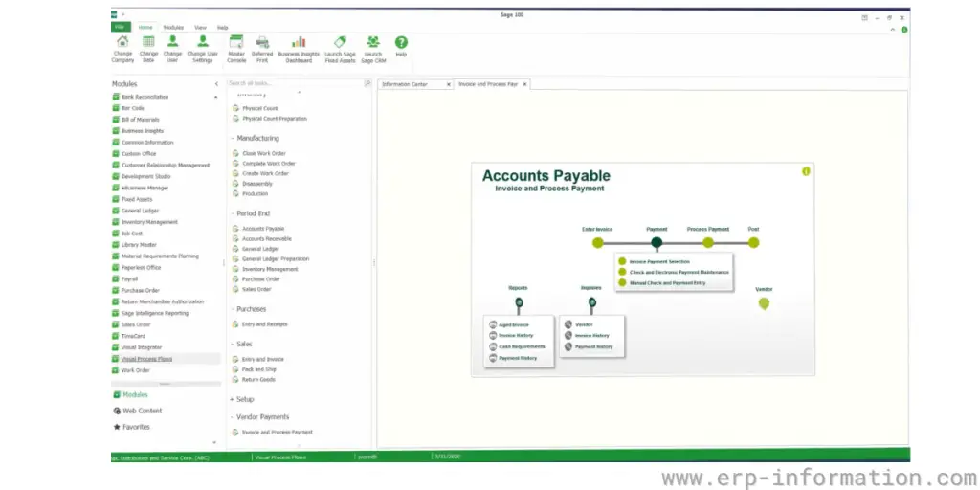Launch Sage CRM from the ribbon
This screenshot has height=490, width=980.
[x=373, y=50]
